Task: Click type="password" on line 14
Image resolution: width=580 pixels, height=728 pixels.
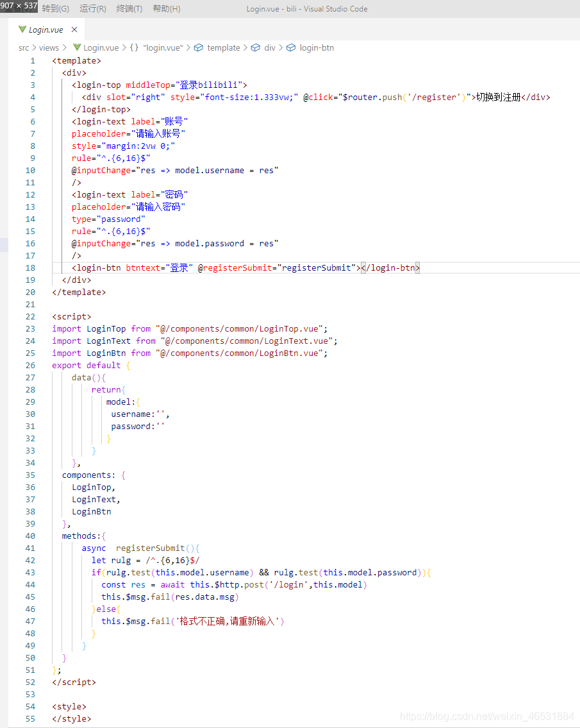Action: point(108,219)
